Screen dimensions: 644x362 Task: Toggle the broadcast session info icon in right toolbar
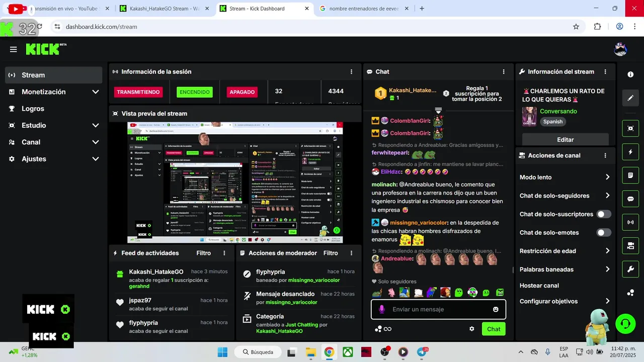(630, 222)
